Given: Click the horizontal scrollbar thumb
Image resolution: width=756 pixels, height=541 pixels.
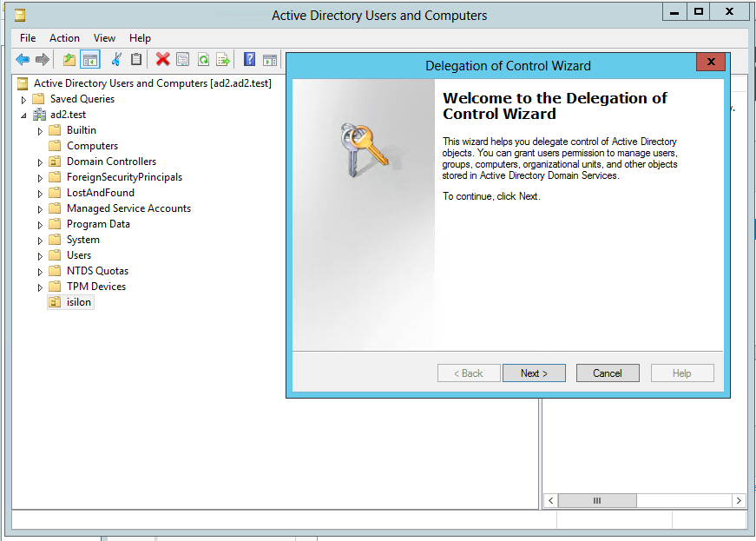Looking at the screenshot, I should coord(597,500).
